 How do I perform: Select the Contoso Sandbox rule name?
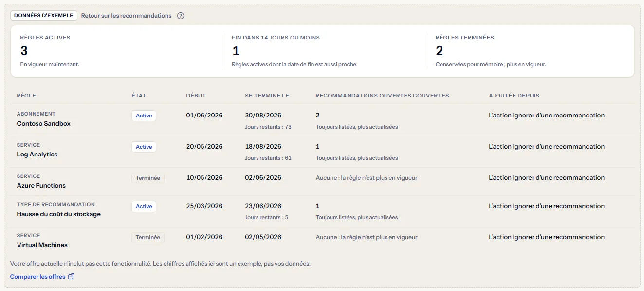[44, 124]
